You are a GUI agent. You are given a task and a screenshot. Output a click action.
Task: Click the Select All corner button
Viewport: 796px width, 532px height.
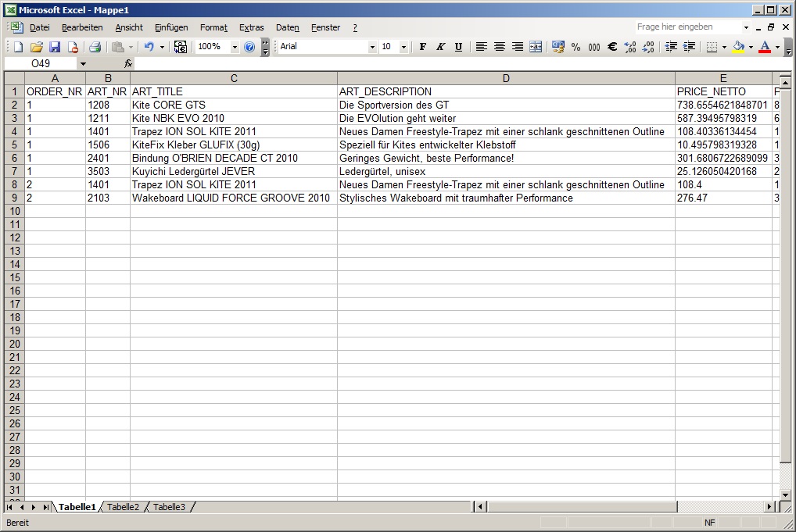14,78
